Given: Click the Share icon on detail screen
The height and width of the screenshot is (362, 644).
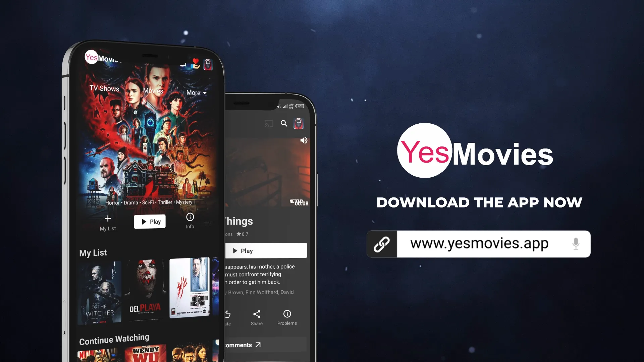Looking at the screenshot, I should pos(257,314).
